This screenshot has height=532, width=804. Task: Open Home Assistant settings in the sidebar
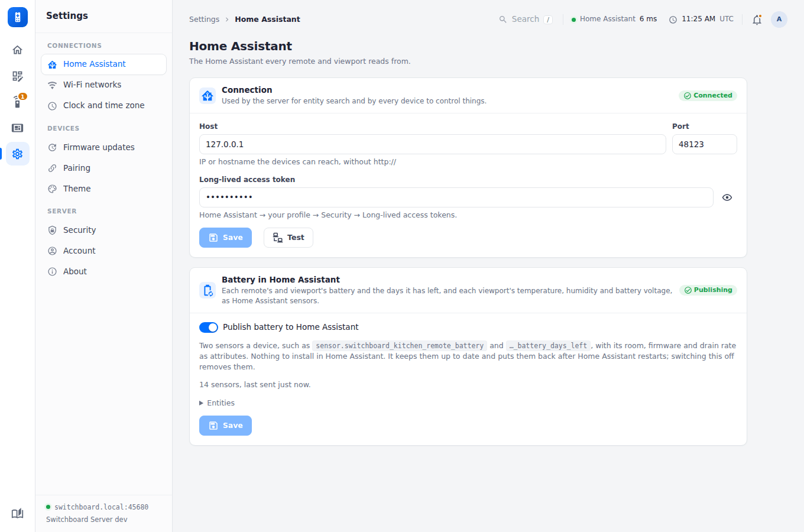[x=103, y=64]
